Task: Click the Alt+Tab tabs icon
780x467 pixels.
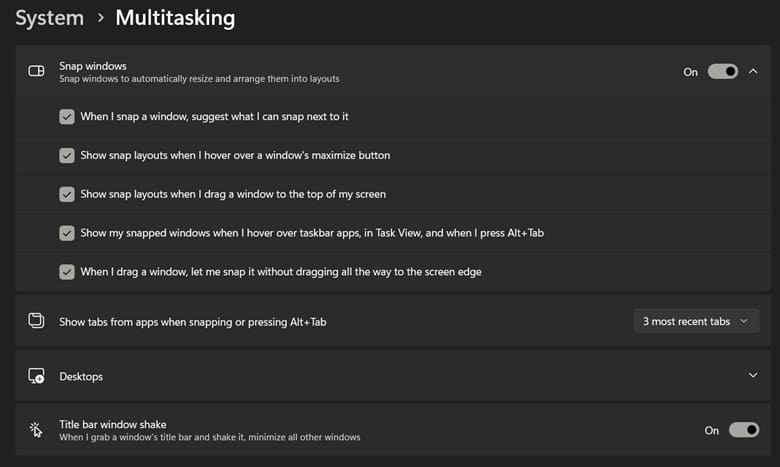Action: pos(37,321)
